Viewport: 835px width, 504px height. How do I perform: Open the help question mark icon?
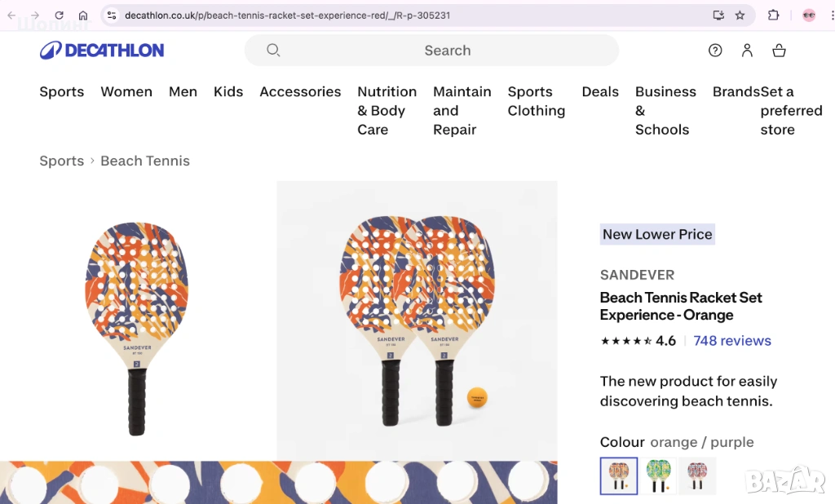715,51
